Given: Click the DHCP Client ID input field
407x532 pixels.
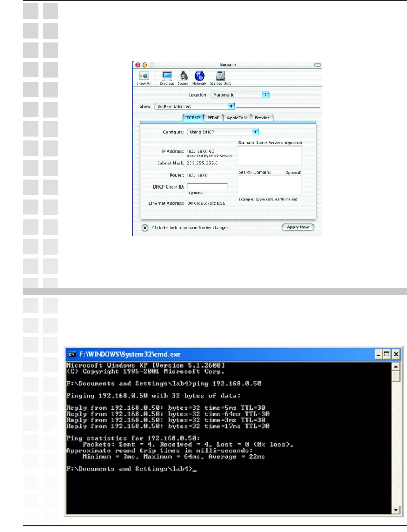Looking at the screenshot, I should 207,187.
